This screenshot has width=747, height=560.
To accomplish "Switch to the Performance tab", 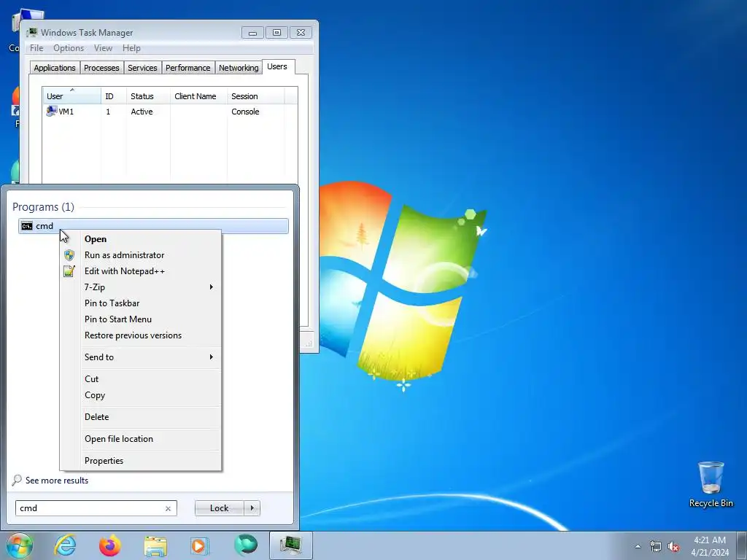I will point(187,68).
